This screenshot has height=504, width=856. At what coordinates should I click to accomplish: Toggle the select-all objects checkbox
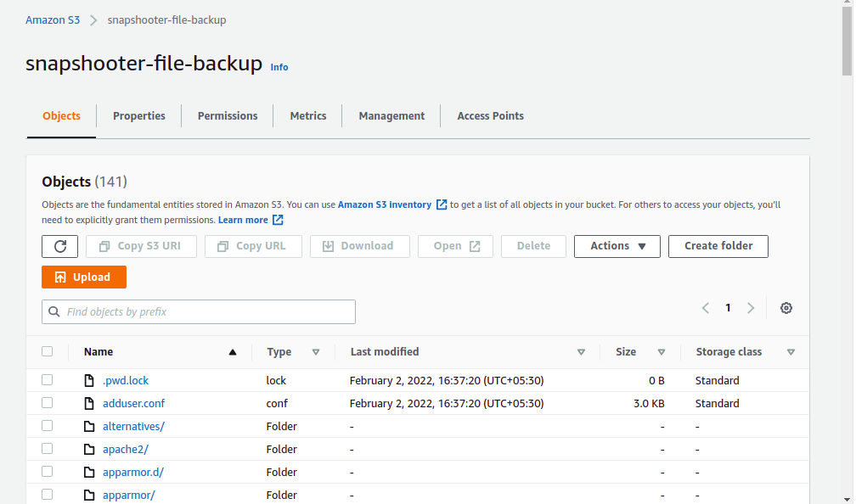point(48,351)
